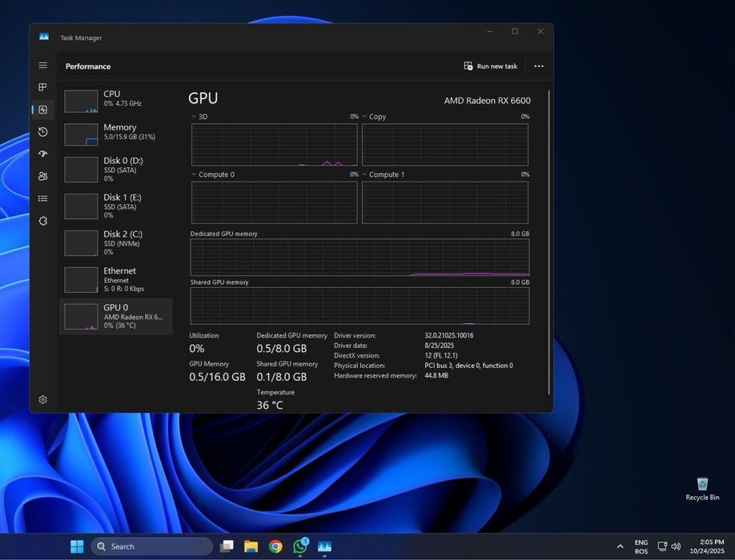Select CPU in the performance list
735x560 pixels.
click(116, 101)
